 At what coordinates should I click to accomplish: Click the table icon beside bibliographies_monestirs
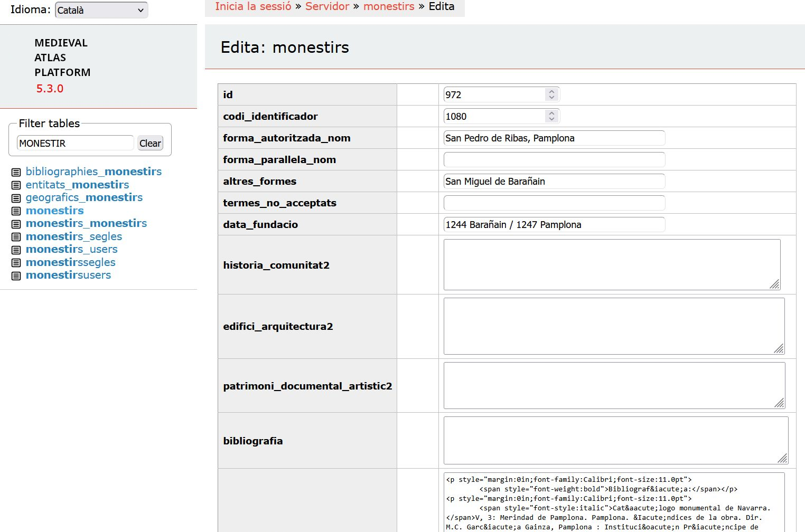[15, 172]
